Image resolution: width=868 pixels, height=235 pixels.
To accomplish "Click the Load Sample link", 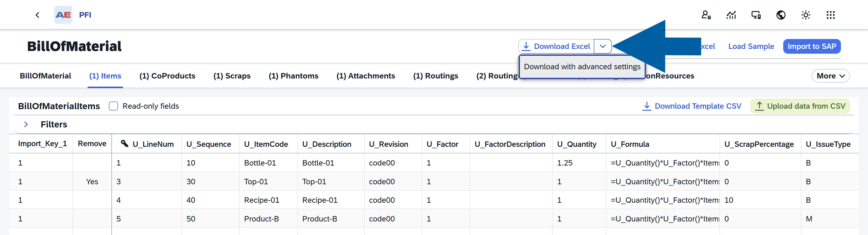I will pyautogui.click(x=751, y=47).
